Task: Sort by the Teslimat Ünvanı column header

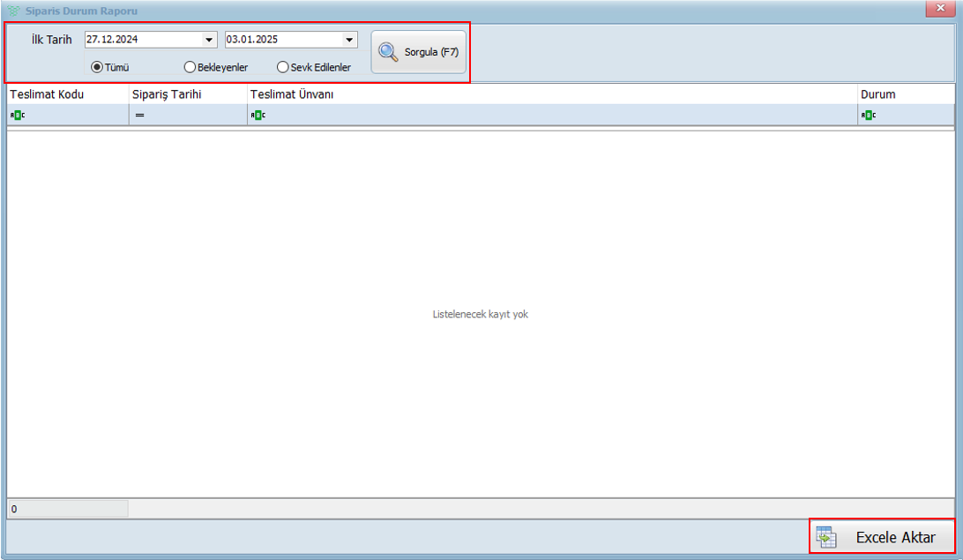Action: click(x=551, y=94)
